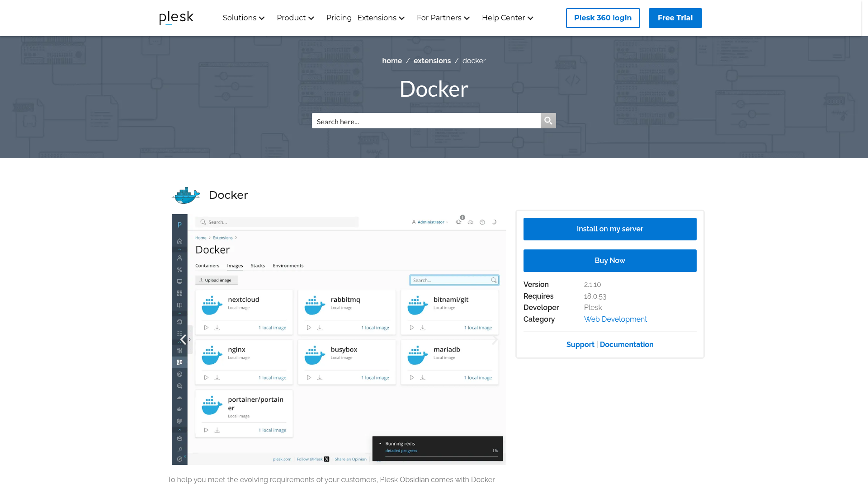Viewport: 868px width, 488px height.
Task: Click dark mode moon icon in screenshot
Action: [494, 222]
